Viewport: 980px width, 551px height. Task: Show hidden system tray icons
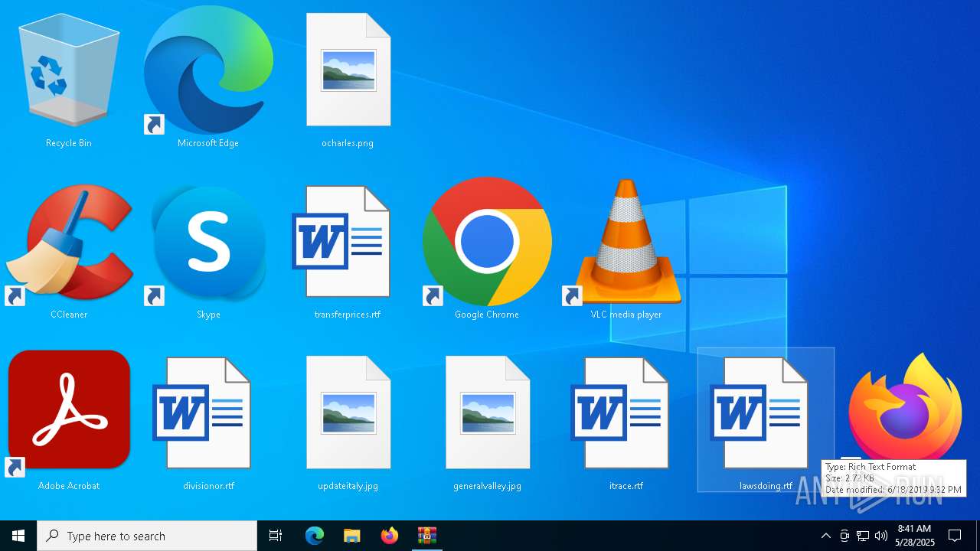[825, 536]
